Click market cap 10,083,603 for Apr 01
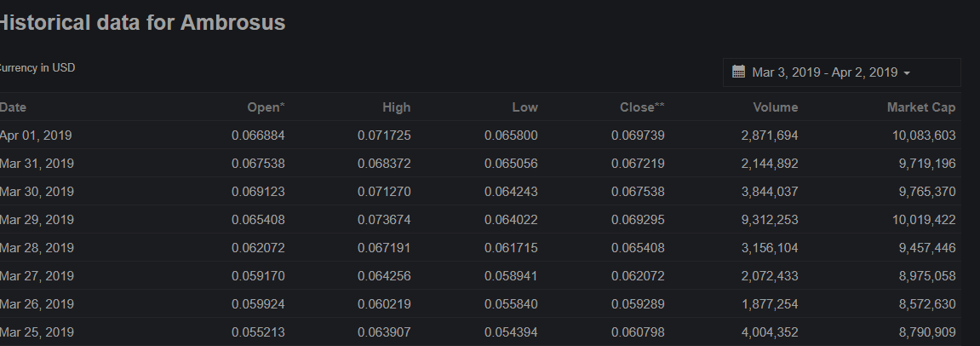The height and width of the screenshot is (346, 980). coord(924,136)
